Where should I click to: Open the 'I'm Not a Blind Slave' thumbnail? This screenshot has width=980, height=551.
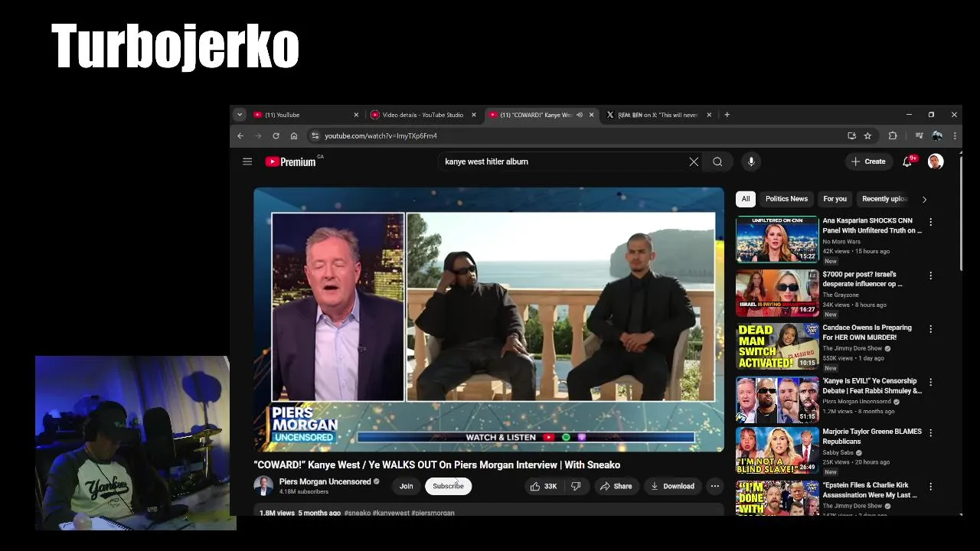coord(777,450)
